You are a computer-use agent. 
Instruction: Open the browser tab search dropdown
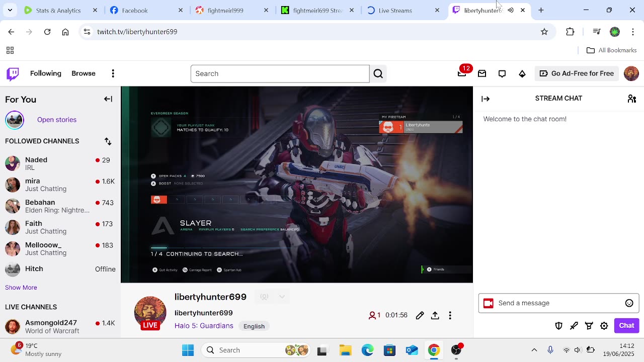click(x=10, y=10)
